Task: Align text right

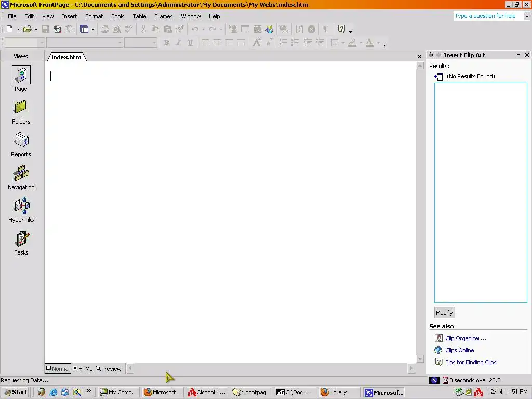Action: tap(229, 43)
